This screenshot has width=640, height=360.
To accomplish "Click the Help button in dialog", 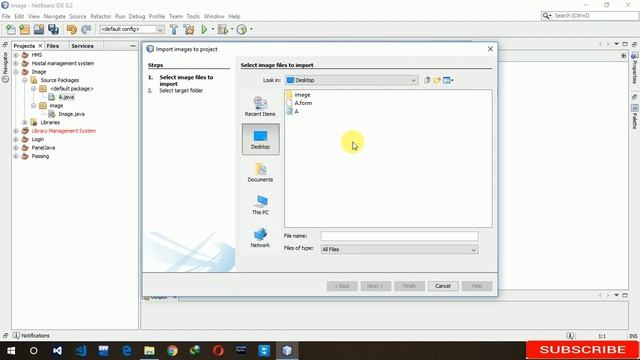I will point(477,286).
